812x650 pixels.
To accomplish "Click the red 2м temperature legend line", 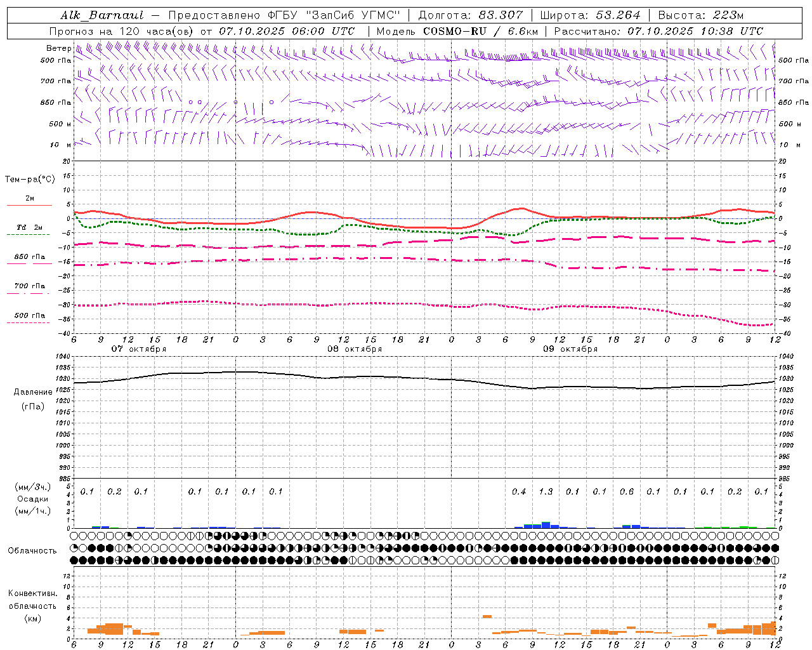I will click(x=29, y=205).
